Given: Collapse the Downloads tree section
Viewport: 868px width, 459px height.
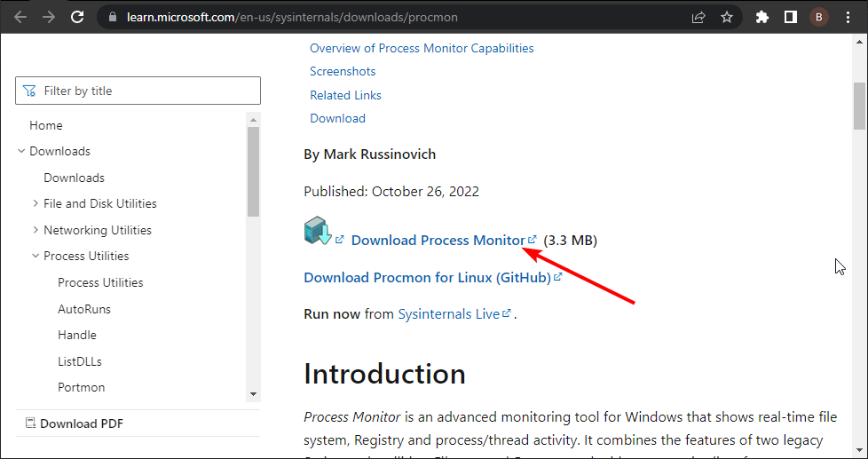Looking at the screenshot, I should tap(21, 151).
